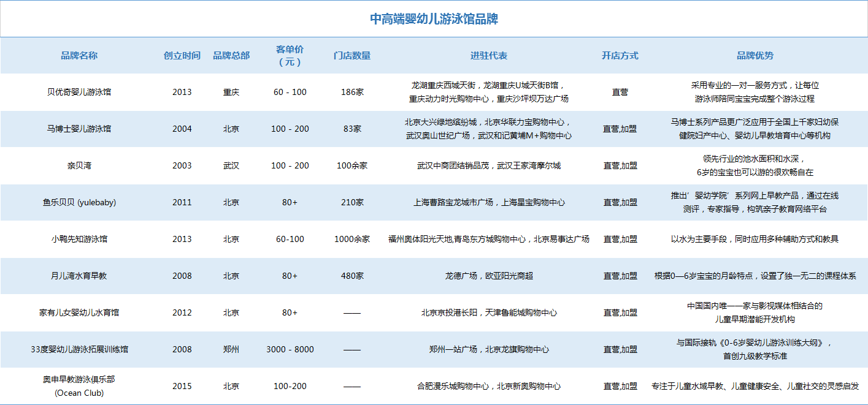Select the 鱼乐贝贝 (yulebaby) brand cell
This screenshot has width=868, height=405.
coord(79,203)
